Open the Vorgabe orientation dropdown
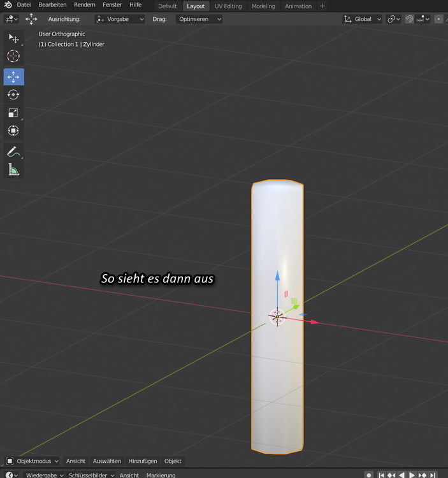448x478 pixels. [120, 19]
